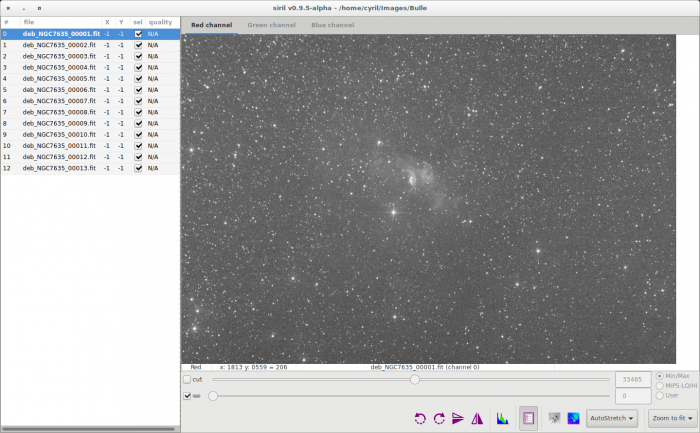The width and height of the screenshot is (700, 433).
Task: Sort list by the file column header
Action: [x=61, y=22]
